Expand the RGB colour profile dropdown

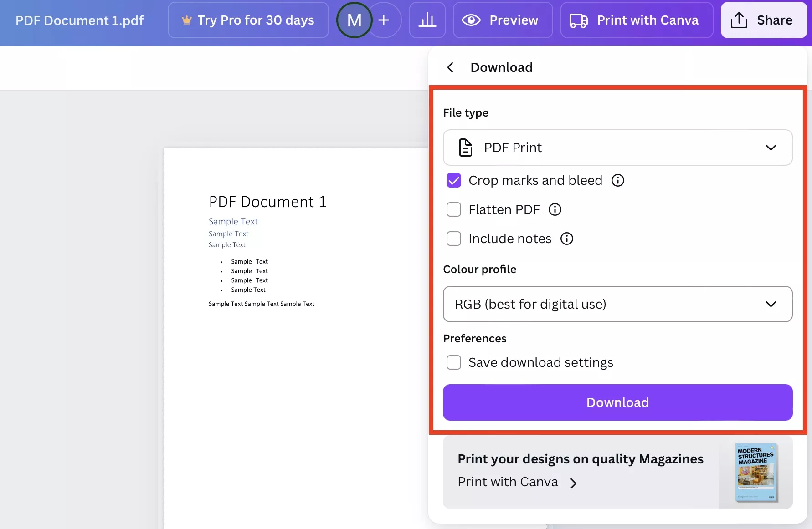[617, 304]
